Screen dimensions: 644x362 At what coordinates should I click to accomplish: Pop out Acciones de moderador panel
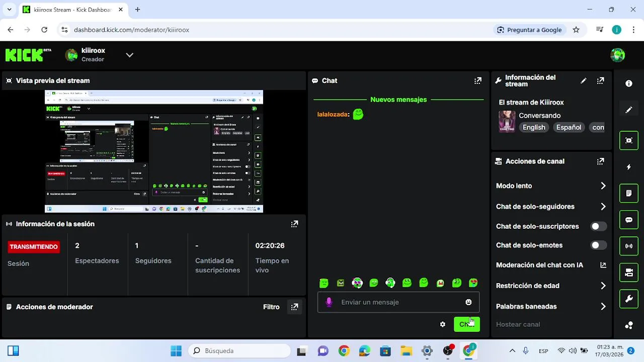(295, 307)
